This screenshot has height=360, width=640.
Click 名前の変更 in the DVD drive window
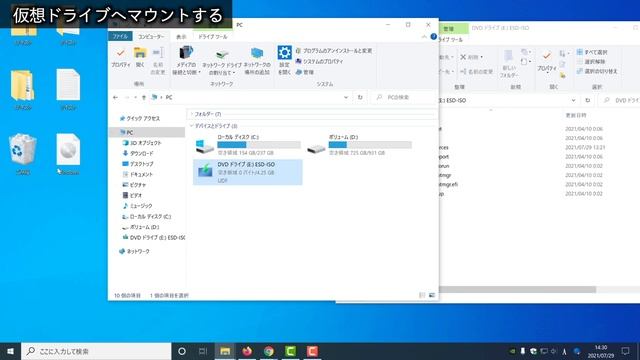[x=476, y=71]
